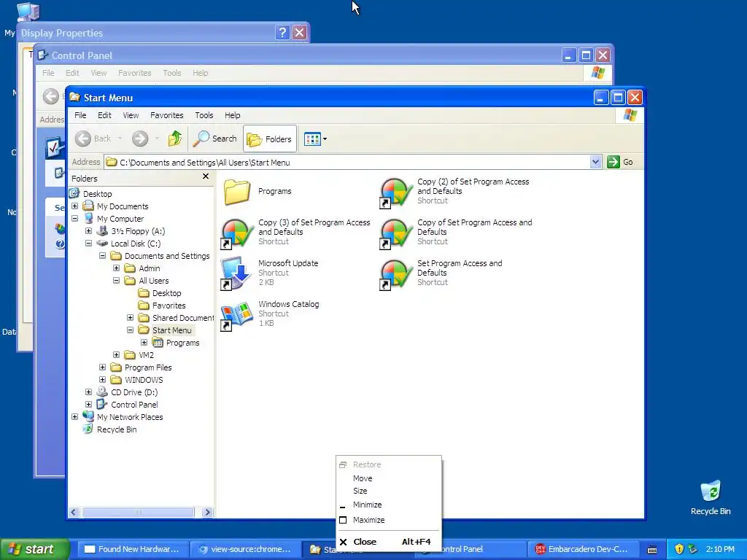
Task: Expand Programs under Start Menu in tree
Action: 144,343
